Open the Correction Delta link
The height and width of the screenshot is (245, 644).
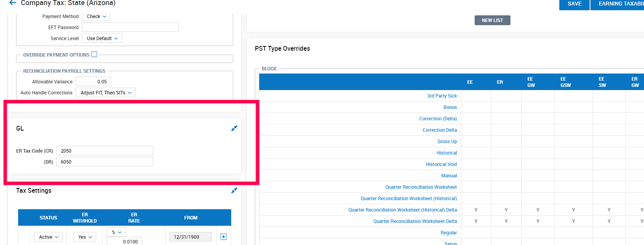440,130
